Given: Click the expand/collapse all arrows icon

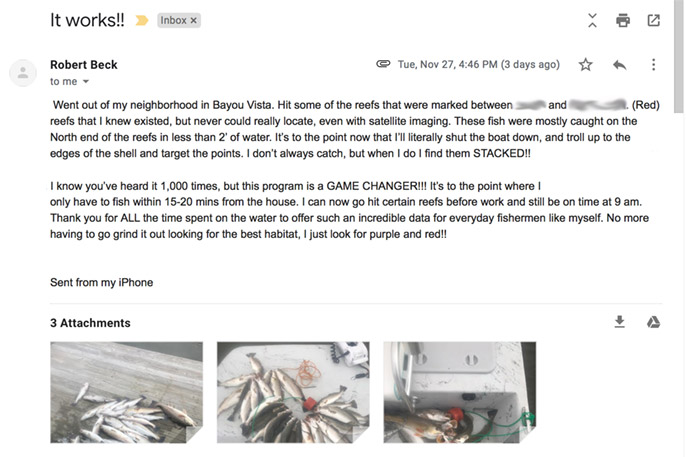Looking at the screenshot, I should (592, 20).
